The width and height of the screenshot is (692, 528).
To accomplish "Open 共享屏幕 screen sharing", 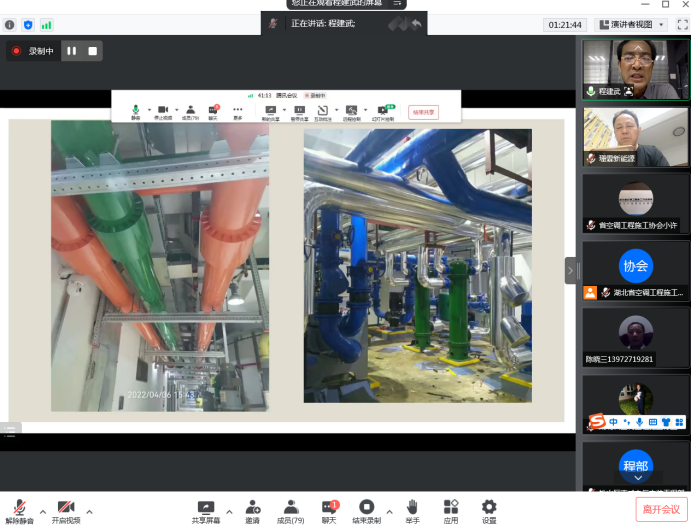I will [206, 512].
